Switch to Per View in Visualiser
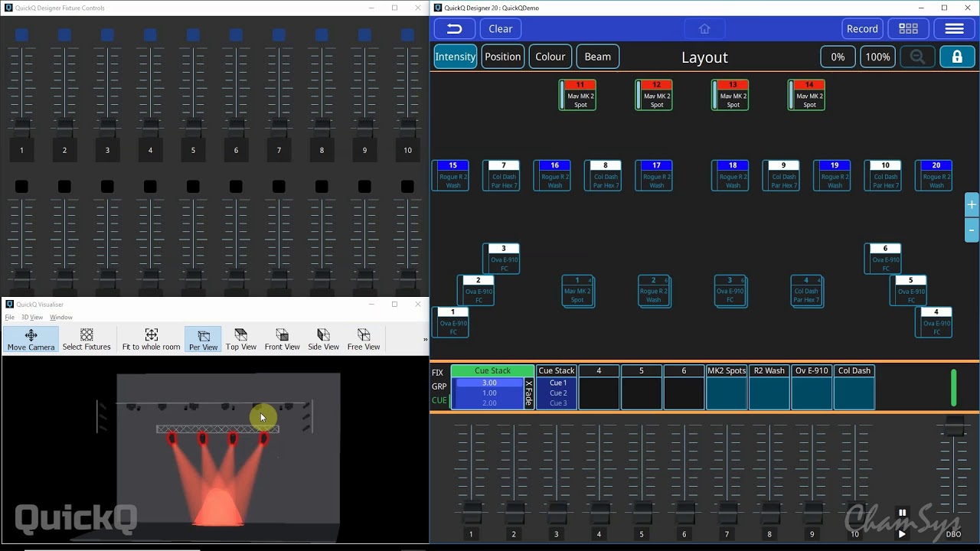This screenshot has height=551, width=980. click(x=203, y=340)
